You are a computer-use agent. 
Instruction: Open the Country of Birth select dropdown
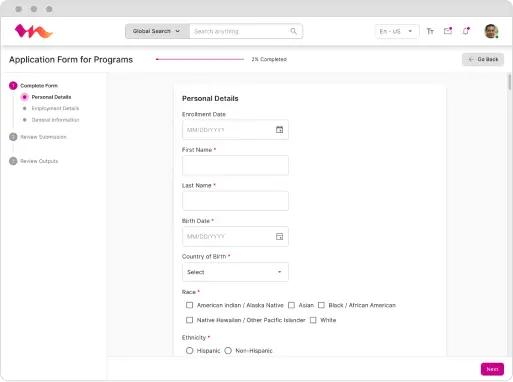(235, 272)
